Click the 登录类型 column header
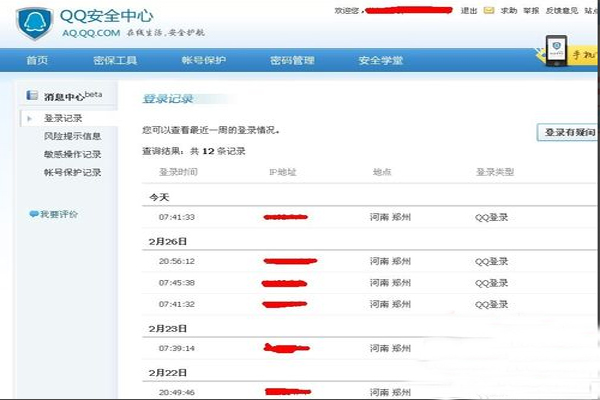Image resolution: width=600 pixels, height=400 pixels. [495, 172]
